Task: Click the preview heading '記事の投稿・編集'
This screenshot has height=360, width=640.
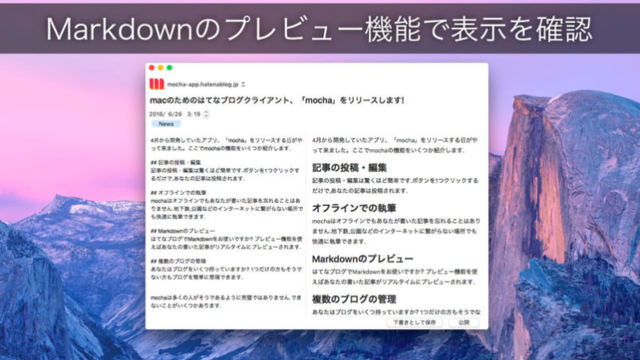Action: 349,168
